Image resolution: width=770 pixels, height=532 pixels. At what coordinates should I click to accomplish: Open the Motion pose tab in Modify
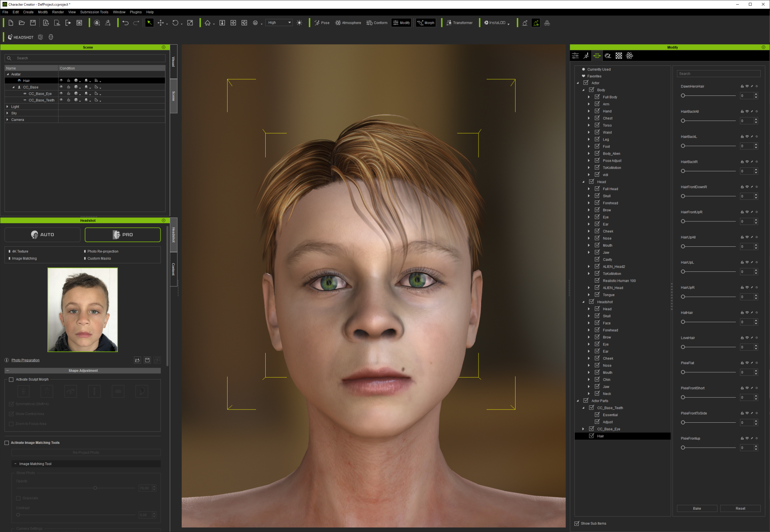coord(586,56)
